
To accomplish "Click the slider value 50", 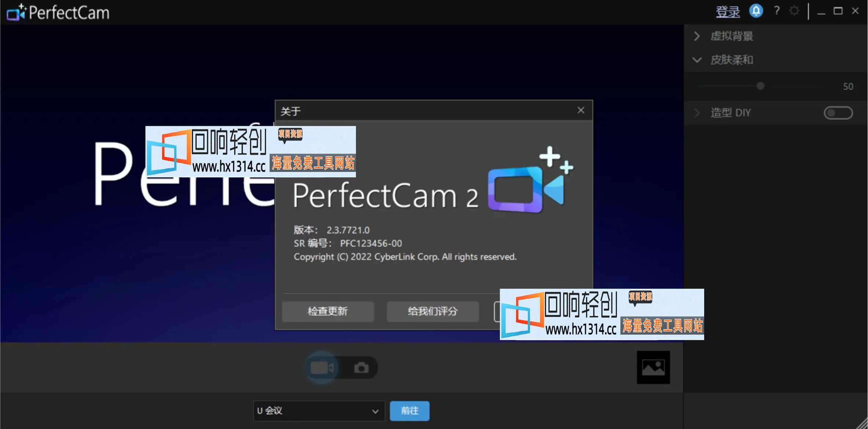I will click(848, 87).
